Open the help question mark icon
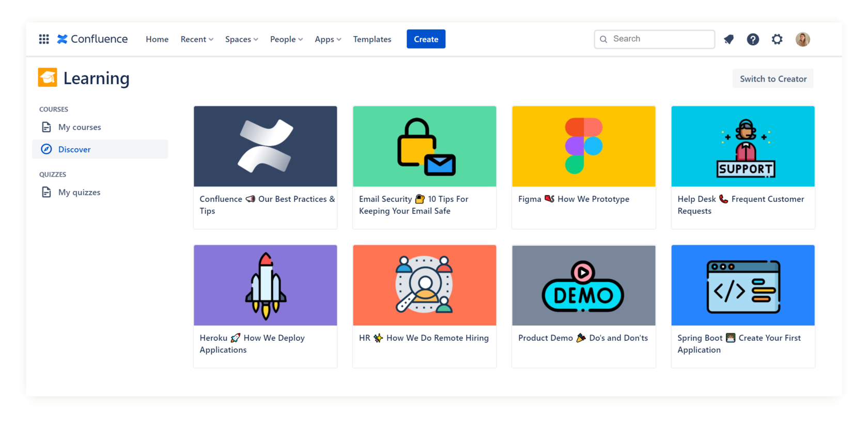Screen dimensions: 868x426 tap(753, 39)
